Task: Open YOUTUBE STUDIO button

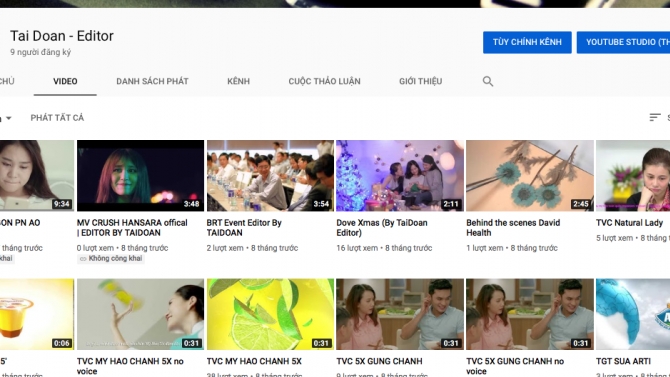Action: [623, 42]
